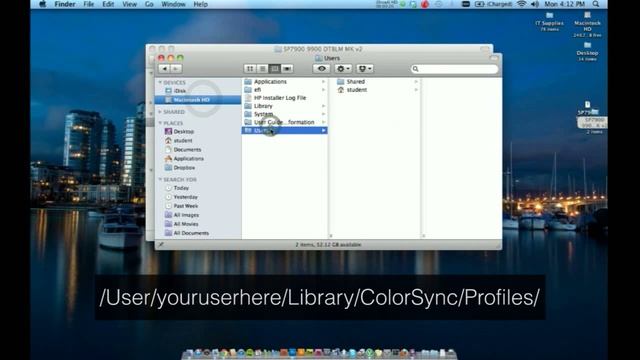
Task: Open student home folder in sidebar
Action: coord(182,140)
